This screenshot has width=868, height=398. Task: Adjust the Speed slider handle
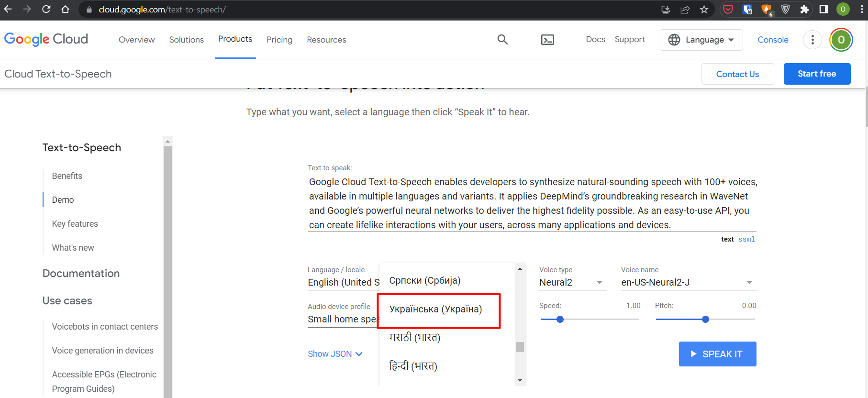point(560,320)
